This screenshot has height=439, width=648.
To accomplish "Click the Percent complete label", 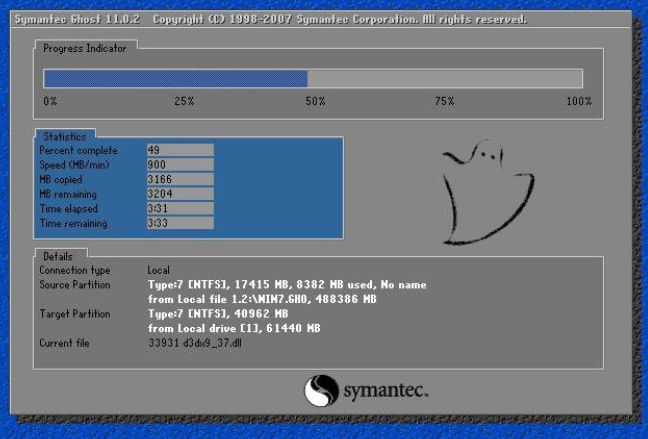I will 79,150.
